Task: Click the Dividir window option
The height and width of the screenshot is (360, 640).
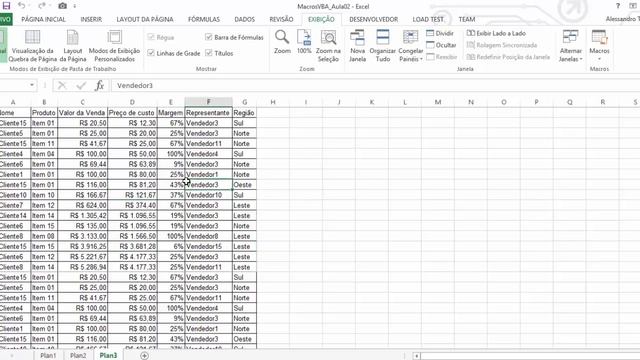Action: (440, 33)
